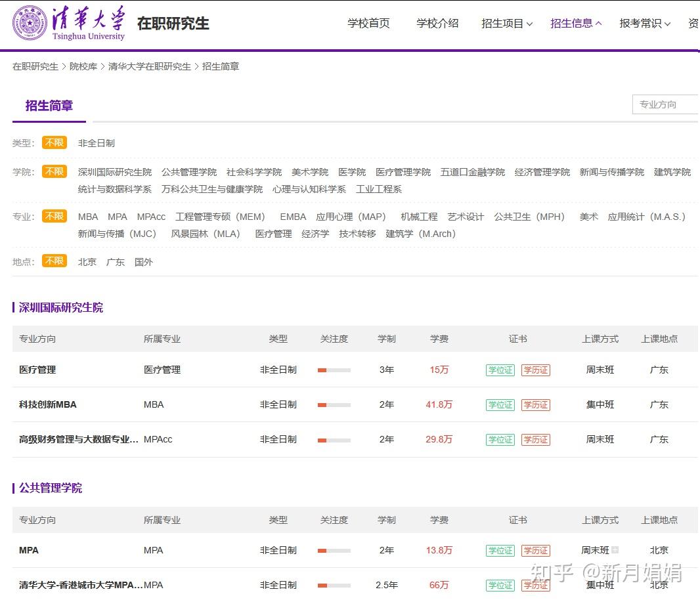This screenshot has width=700, height=602.
Task: Open 清华大学在职研究生 breadcrumb link
Action: pos(150,66)
